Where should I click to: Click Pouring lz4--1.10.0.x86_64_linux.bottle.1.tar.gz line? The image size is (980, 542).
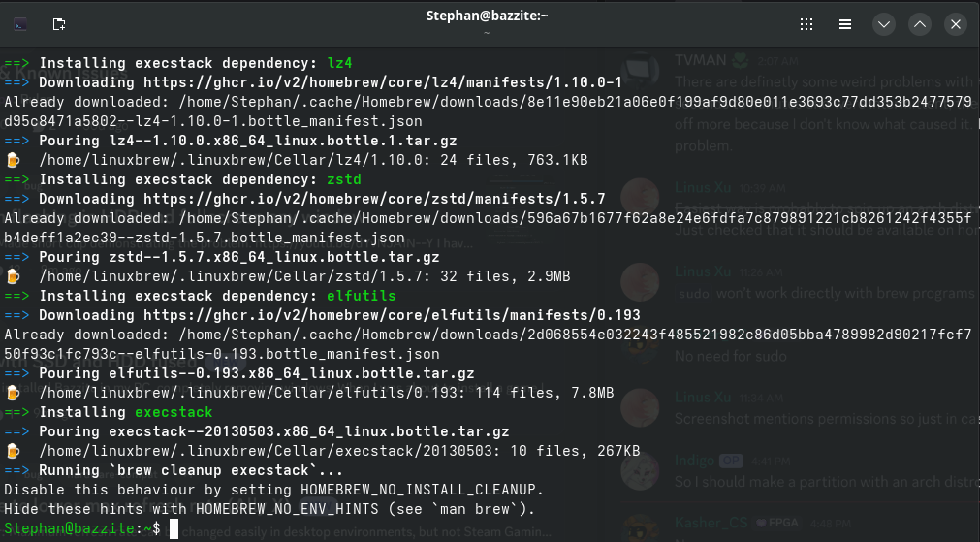pos(231,141)
